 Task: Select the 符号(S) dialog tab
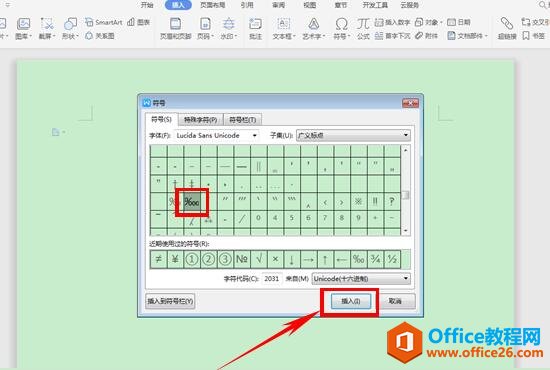161,120
